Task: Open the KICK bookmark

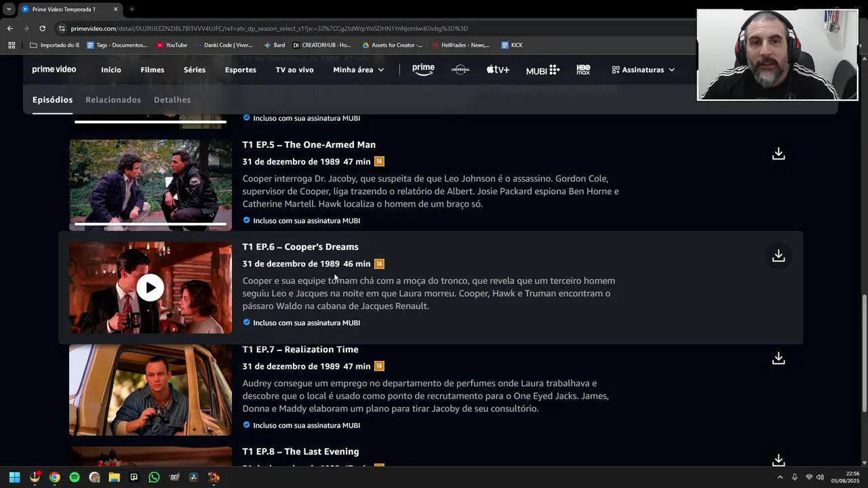Action: point(512,45)
